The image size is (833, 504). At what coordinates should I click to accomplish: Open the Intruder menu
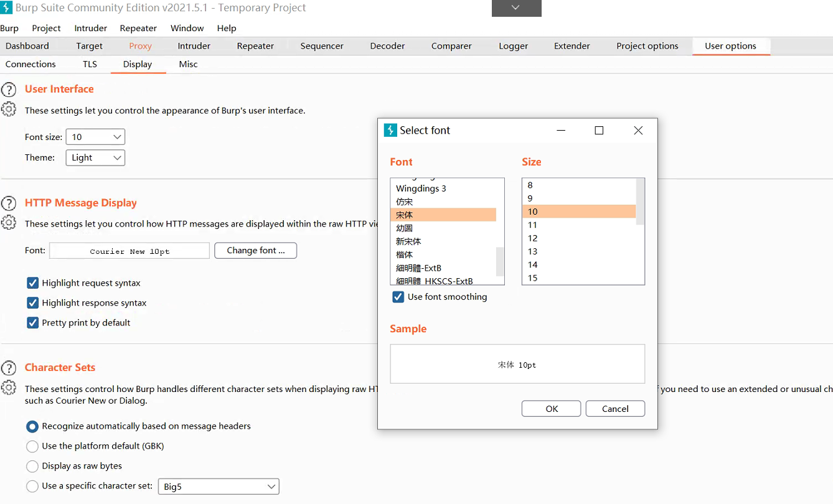(x=90, y=28)
